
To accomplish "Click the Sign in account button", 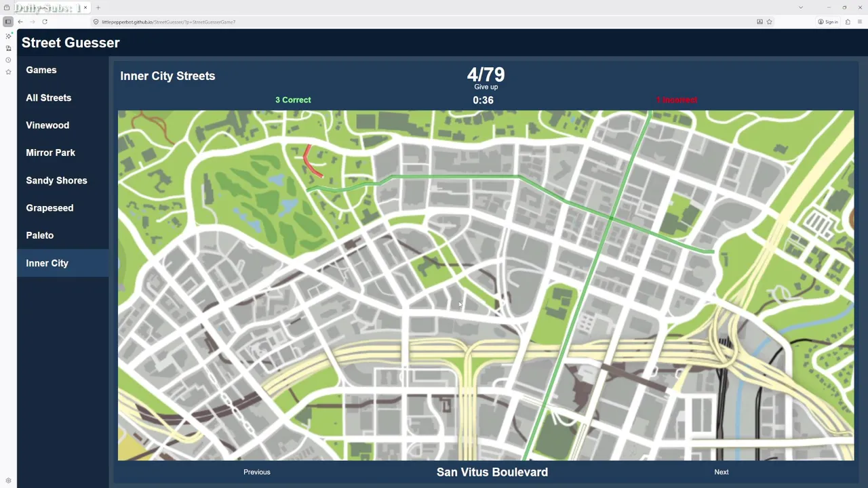I will [x=828, y=22].
